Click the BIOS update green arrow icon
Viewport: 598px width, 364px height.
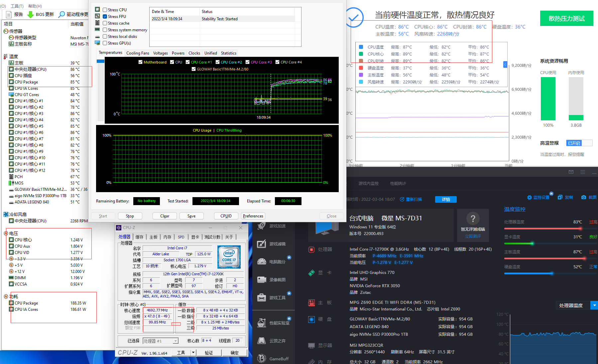(x=30, y=14)
